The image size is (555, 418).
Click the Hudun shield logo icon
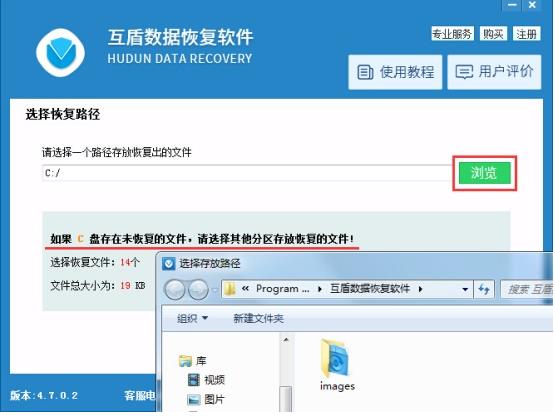pos(61,52)
